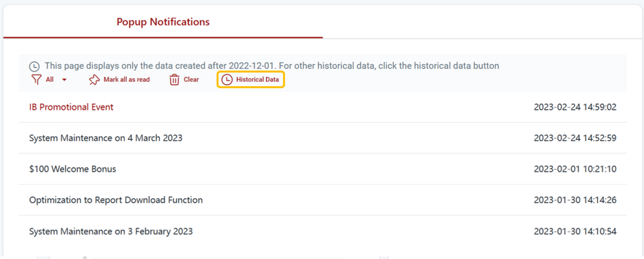Click the 2023-01-30 14:14:26 timestamp
The width and height of the screenshot is (644, 259).
point(575,200)
